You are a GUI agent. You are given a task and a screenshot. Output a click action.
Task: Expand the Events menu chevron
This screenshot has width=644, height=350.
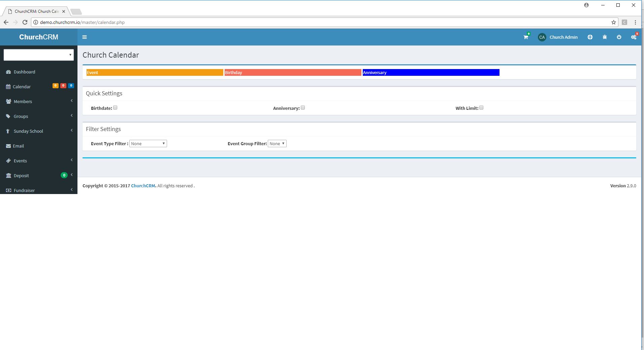click(x=71, y=160)
